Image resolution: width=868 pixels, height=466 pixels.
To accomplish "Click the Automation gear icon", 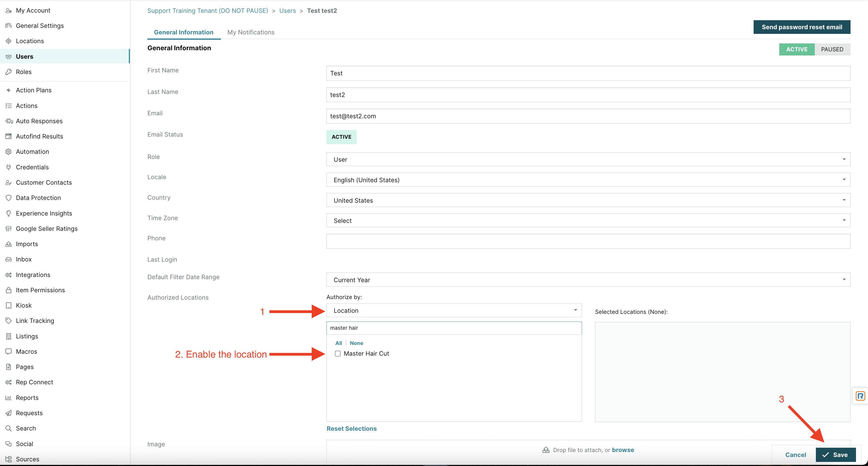I will tap(9, 152).
